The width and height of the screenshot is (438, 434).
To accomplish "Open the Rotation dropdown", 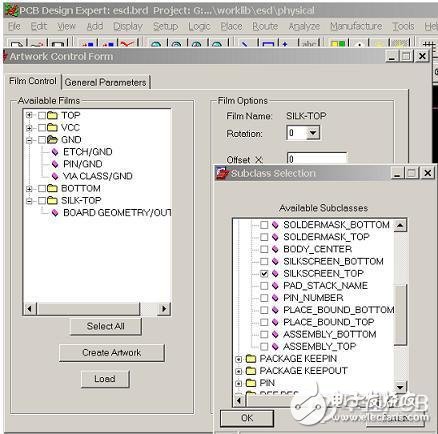I will [313, 133].
